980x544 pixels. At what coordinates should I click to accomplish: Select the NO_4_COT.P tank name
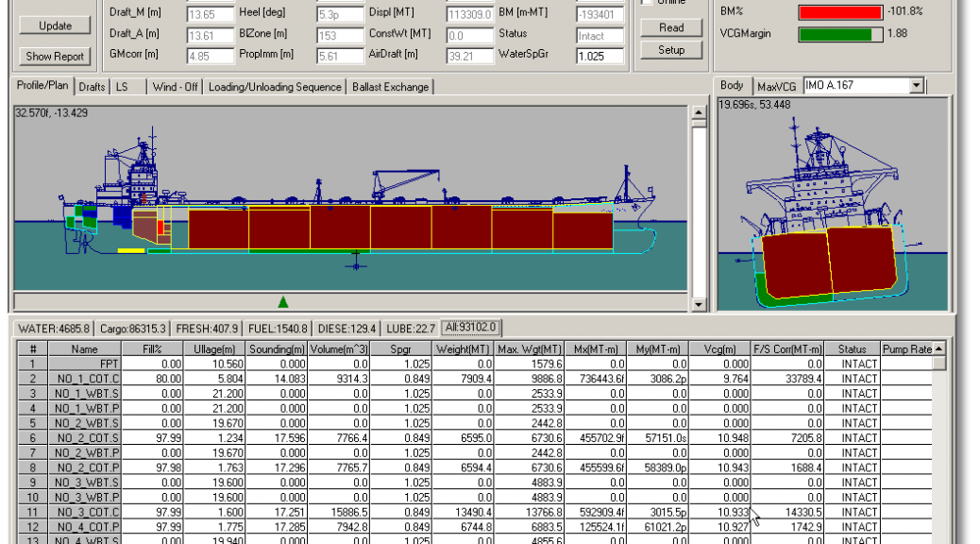pyautogui.click(x=84, y=527)
